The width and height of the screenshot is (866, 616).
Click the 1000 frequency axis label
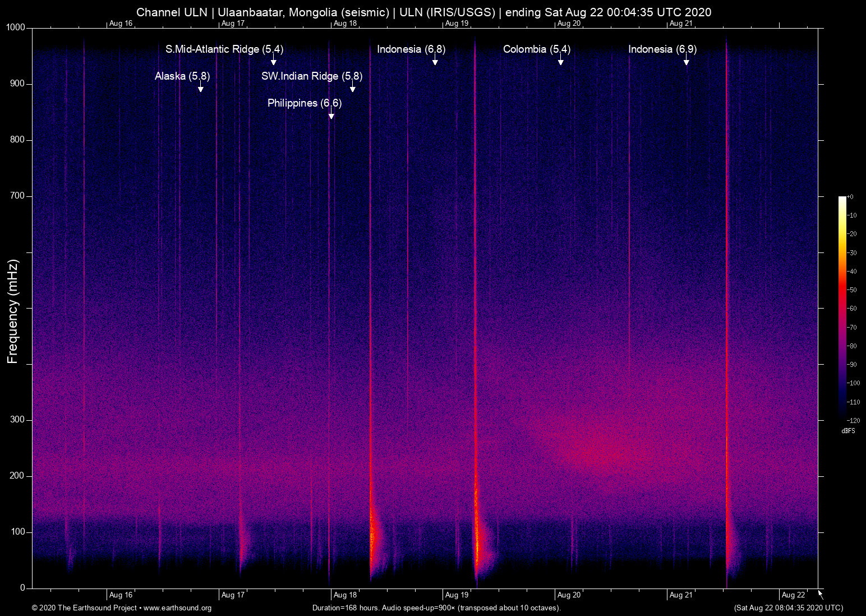(15, 27)
